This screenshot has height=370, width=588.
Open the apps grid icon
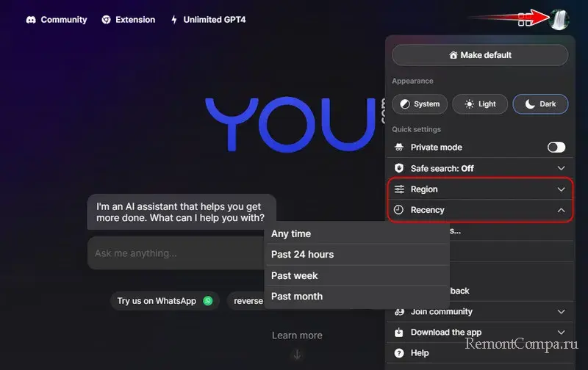coord(525,20)
